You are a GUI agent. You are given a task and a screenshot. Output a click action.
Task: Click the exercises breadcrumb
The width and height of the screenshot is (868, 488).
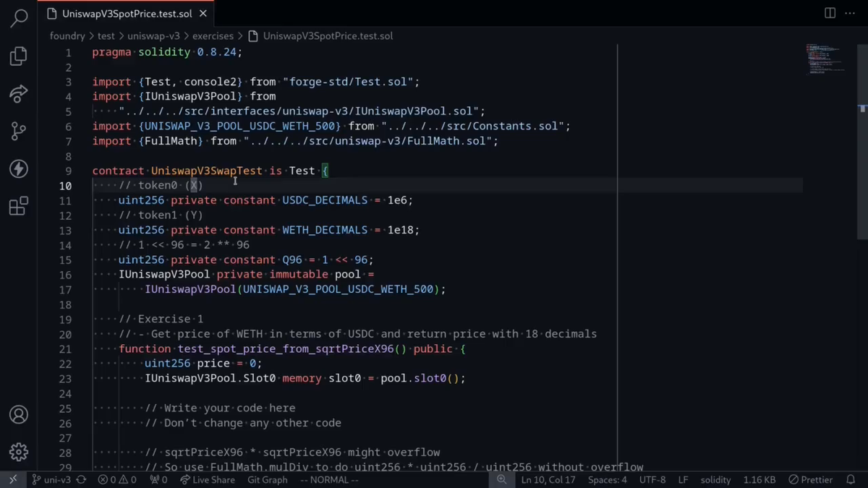(213, 35)
